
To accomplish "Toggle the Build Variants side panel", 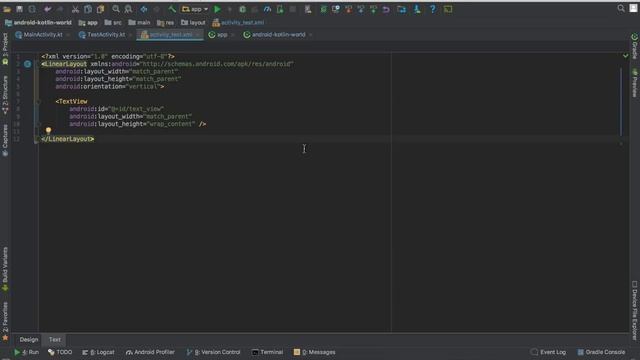I will coord(5,269).
